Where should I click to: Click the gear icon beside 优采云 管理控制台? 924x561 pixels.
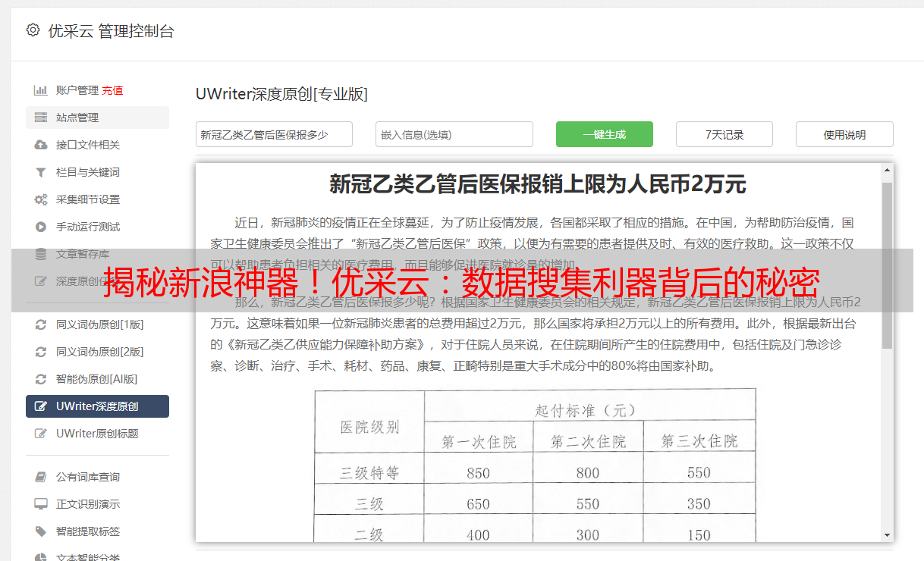tap(33, 30)
